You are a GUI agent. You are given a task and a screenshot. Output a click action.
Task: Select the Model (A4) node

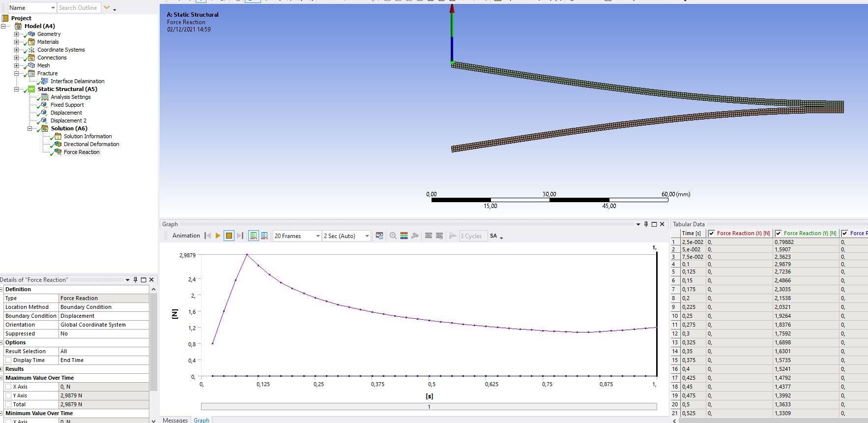pos(39,26)
